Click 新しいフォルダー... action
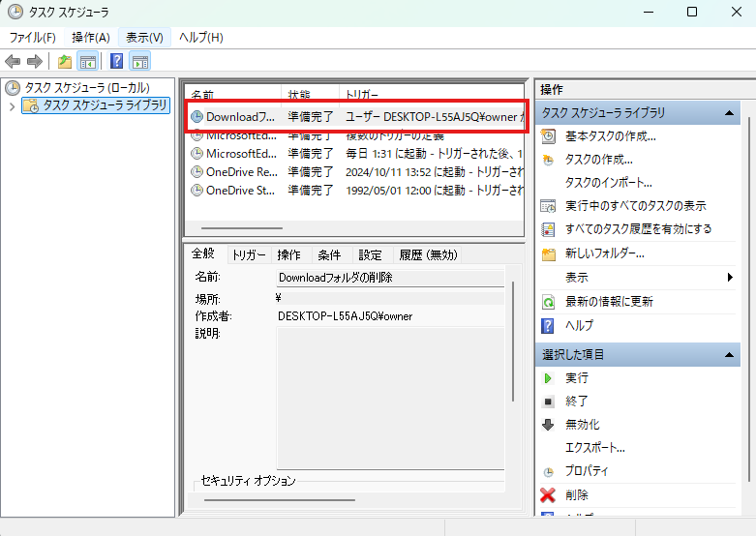The height and width of the screenshot is (536, 756). (x=604, y=253)
